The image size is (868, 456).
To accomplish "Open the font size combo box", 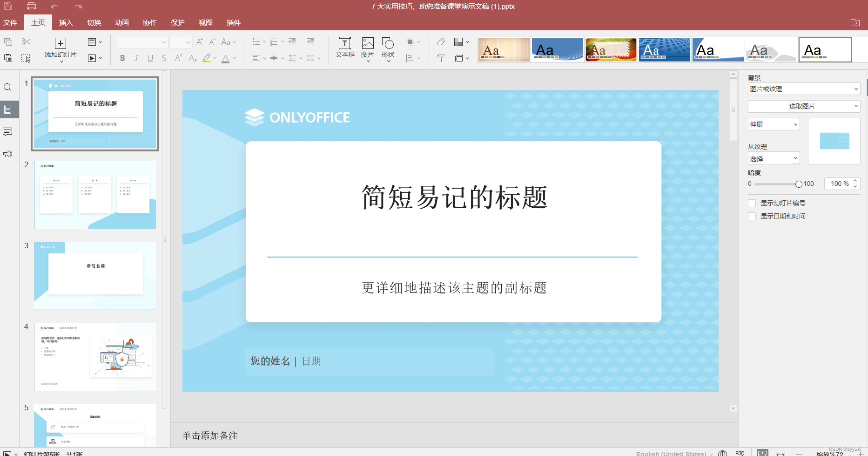I will 181,42.
